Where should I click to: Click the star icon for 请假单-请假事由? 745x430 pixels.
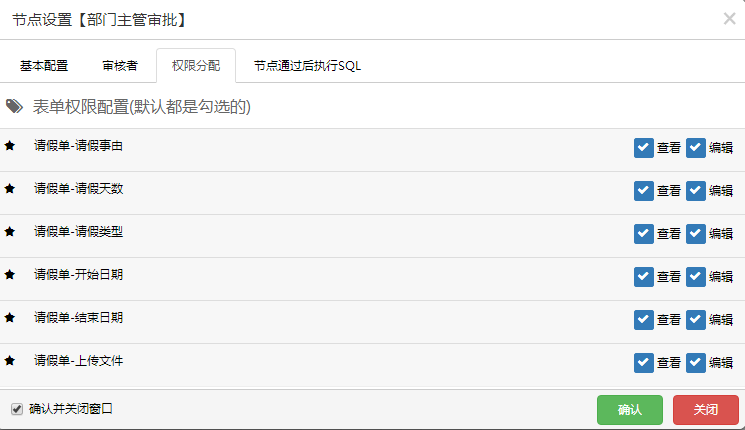(x=10, y=145)
